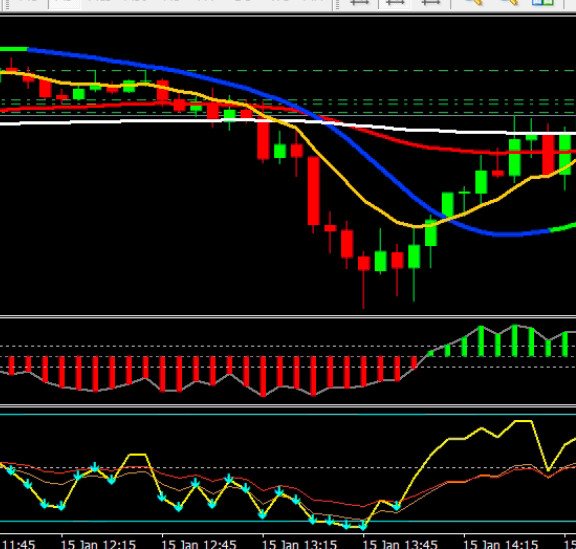Image resolution: width=576 pixels, height=549 pixels.
Task: Click the red candle with the lowest wick
Action: (364, 263)
